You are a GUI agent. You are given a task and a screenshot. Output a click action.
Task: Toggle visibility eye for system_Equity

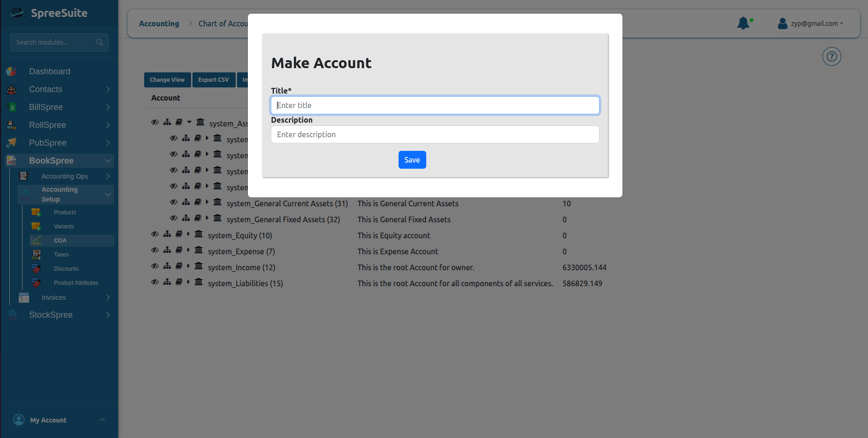[155, 234]
